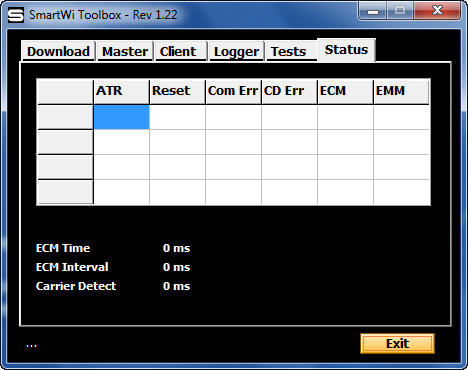Image resolution: width=468 pixels, height=370 pixels.
Task: Switch to the Download tab
Action: click(x=58, y=51)
